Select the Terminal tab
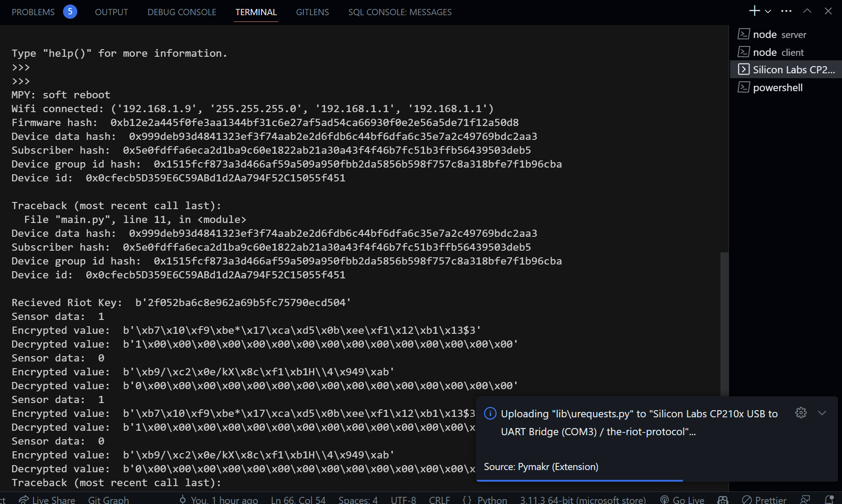 click(x=256, y=12)
